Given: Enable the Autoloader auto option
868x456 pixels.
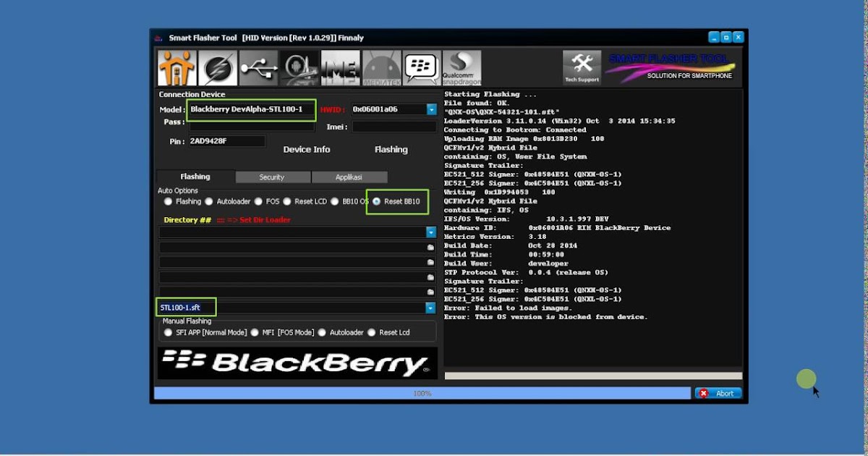Looking at the screenshot, I should click(210, 201).
